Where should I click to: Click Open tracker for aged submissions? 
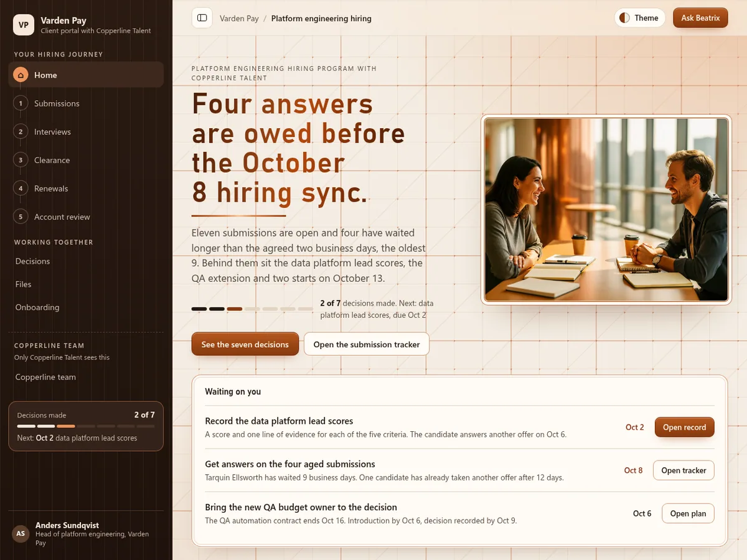684,470
